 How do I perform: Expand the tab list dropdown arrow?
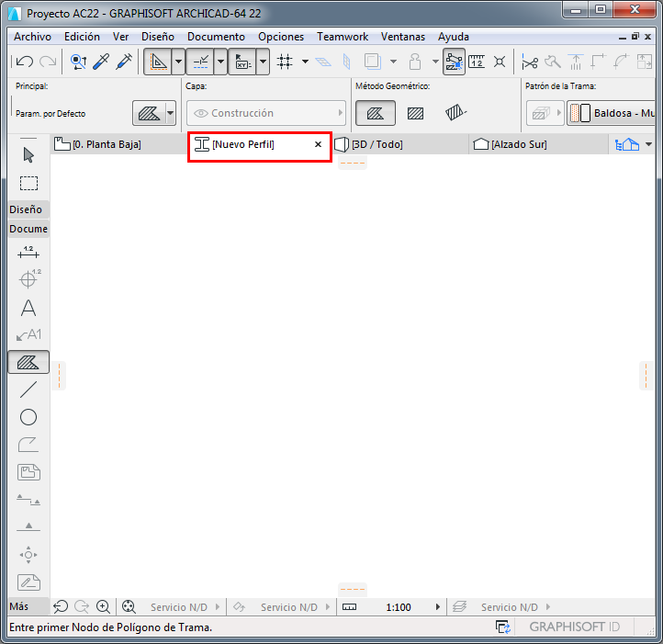(x=649, y=144)
